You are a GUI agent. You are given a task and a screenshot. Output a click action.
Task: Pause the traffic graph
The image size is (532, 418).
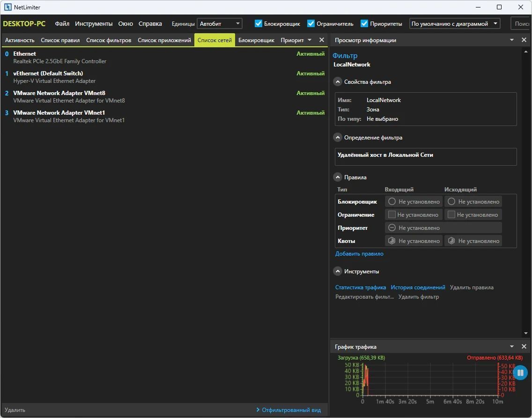520,373
